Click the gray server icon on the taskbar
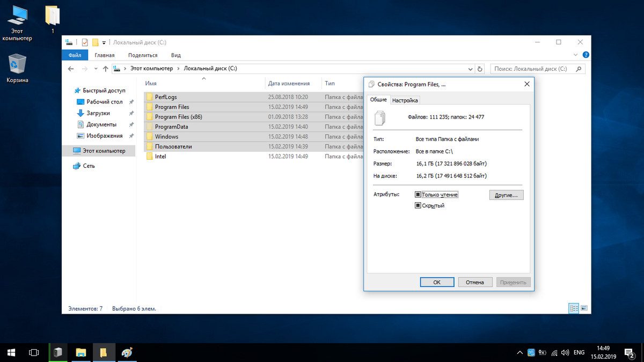This screenshot has width=644, height=362. (58, 352)
